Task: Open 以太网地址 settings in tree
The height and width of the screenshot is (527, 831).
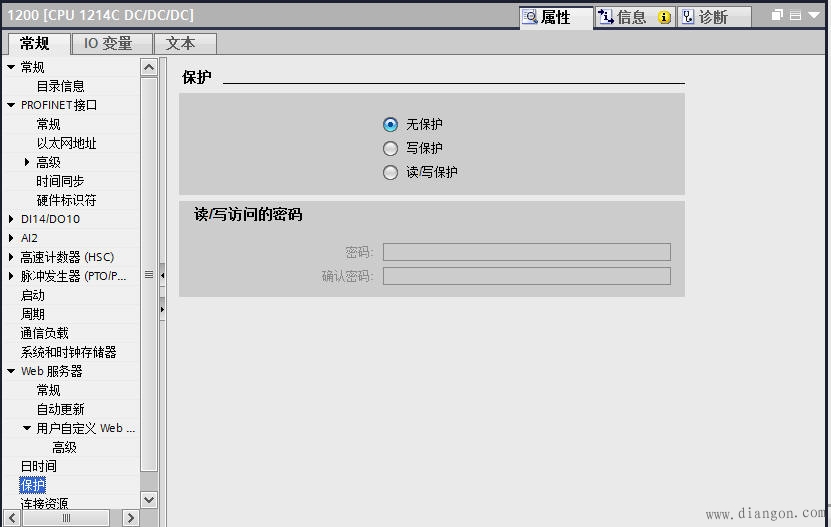Action: click(x=66, y=143)
